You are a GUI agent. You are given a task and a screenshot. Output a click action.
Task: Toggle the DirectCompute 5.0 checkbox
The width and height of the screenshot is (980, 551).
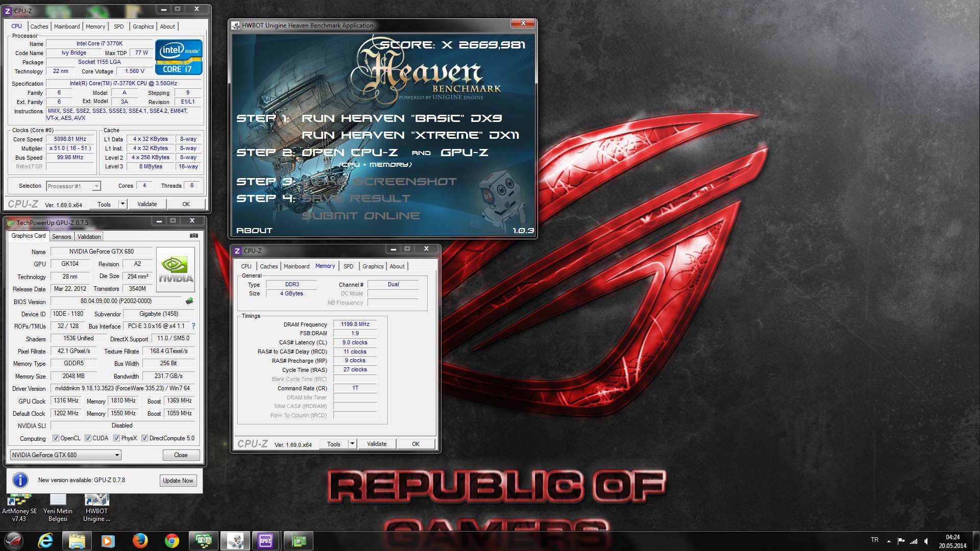(x=145, y=438)
